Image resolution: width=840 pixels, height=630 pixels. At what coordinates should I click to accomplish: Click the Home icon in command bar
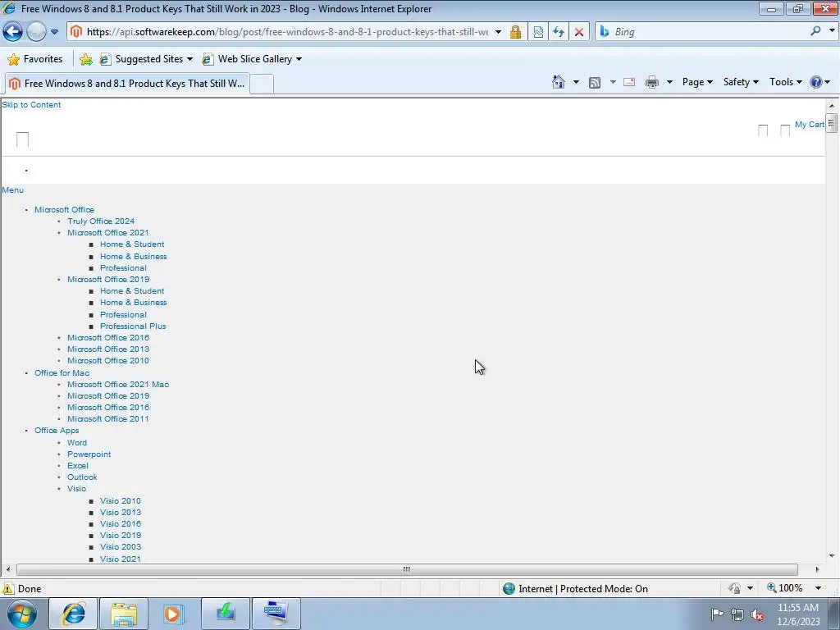(558, 82)
